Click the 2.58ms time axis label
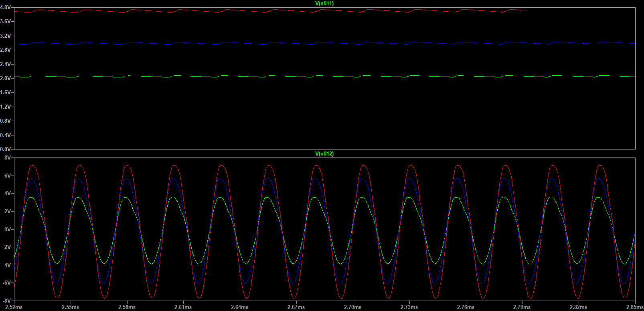Viewport: 644px width, 311px height. pyautogui.click(x=127, y=307)
